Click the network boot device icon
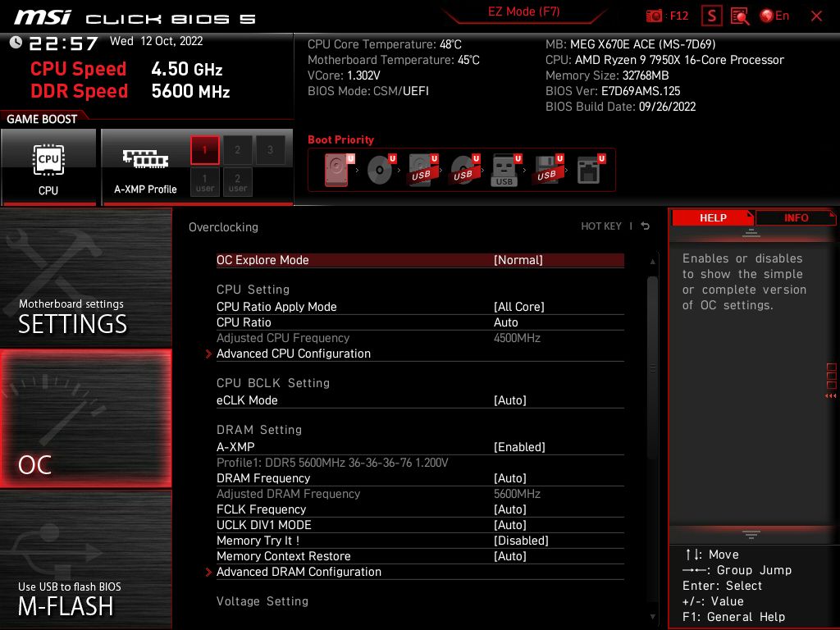 click(x=591, y=170)
